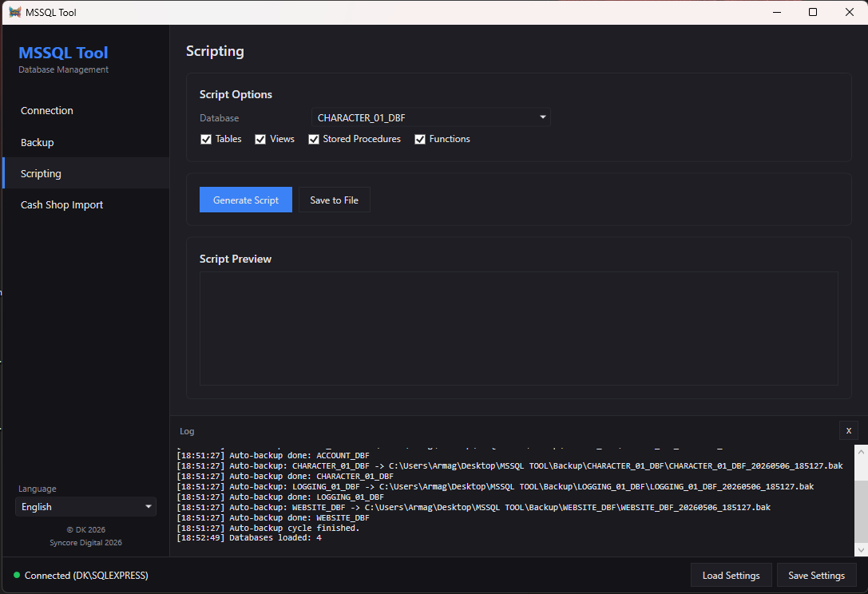Click the 'Script Options' heading
Screen dimensions: 868x594
coord(236,95)
